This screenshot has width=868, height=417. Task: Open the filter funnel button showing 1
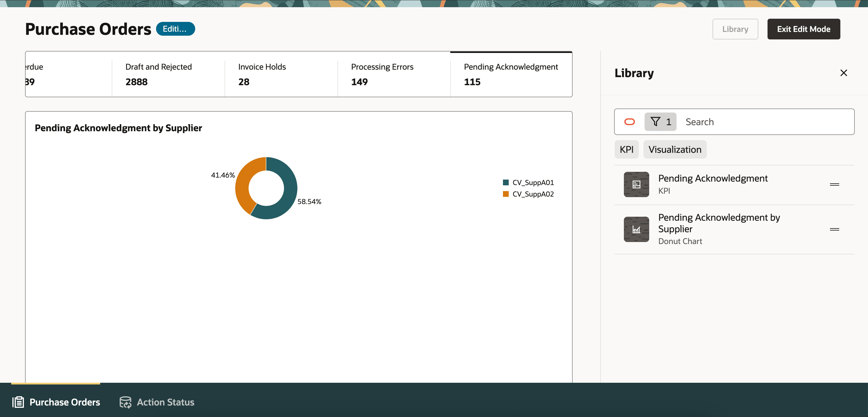[660, 122]
